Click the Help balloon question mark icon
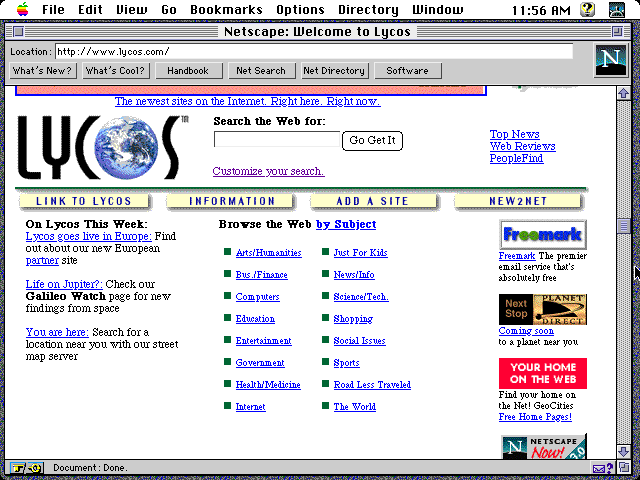Viewport: 640px width, 480px height. click(x=588, y=10)
